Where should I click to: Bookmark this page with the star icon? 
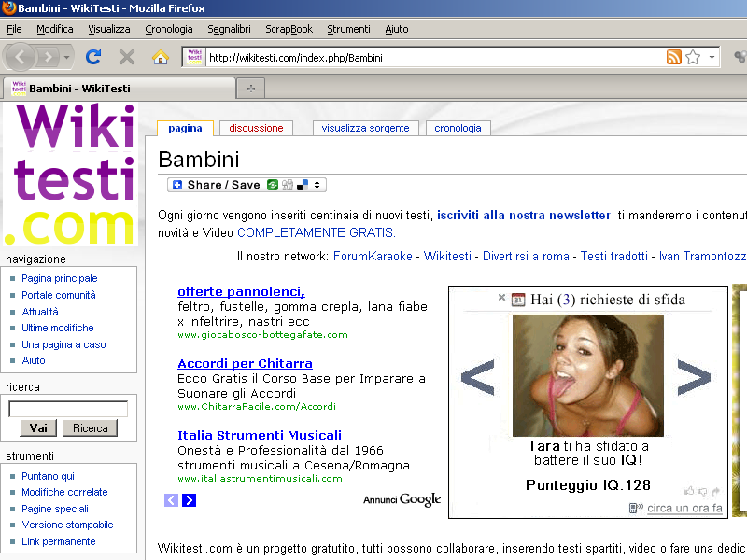(693, 57)
